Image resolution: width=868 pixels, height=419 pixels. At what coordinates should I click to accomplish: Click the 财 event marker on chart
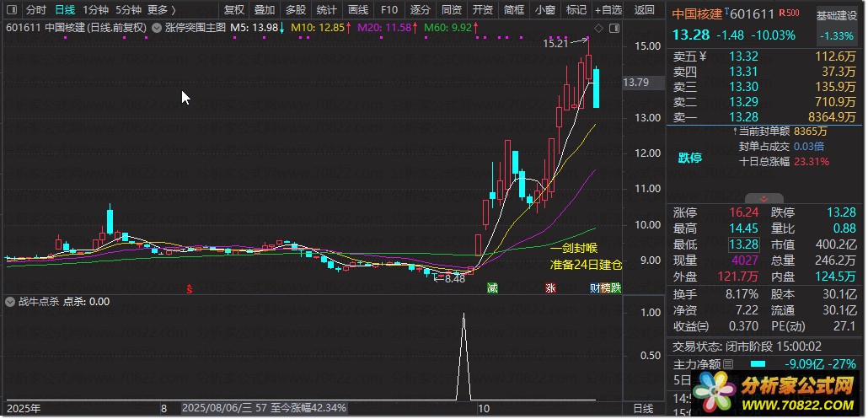click(x=595, y=288)
